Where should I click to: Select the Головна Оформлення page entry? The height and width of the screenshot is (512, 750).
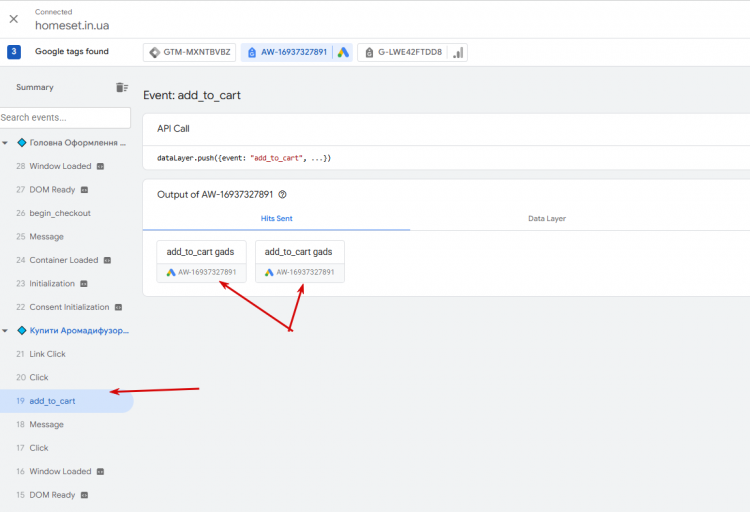tap(77, 143)
